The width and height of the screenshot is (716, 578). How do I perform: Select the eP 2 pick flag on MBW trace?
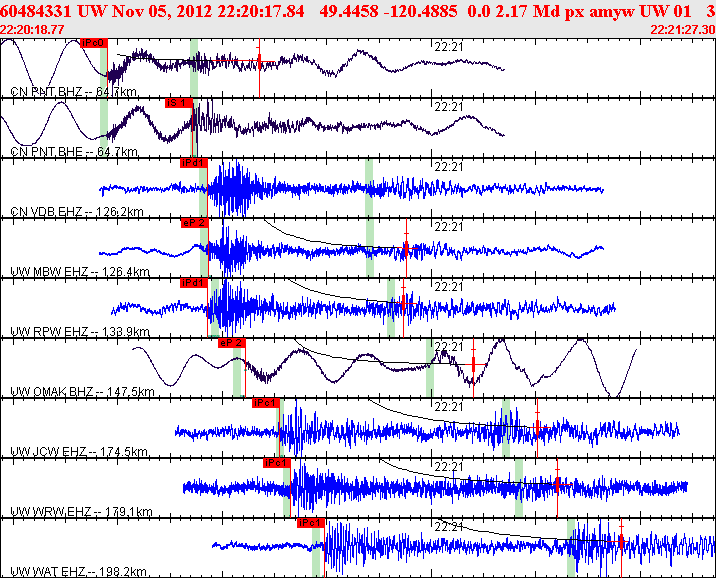pos(195,223)
